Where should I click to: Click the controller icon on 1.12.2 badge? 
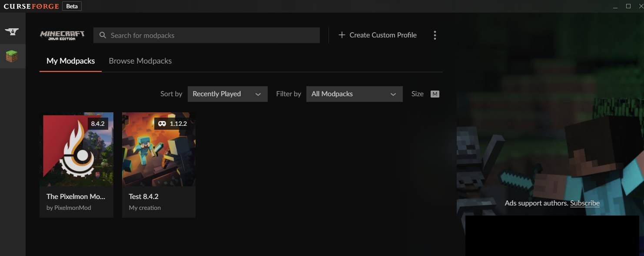[x=162, y=124]
